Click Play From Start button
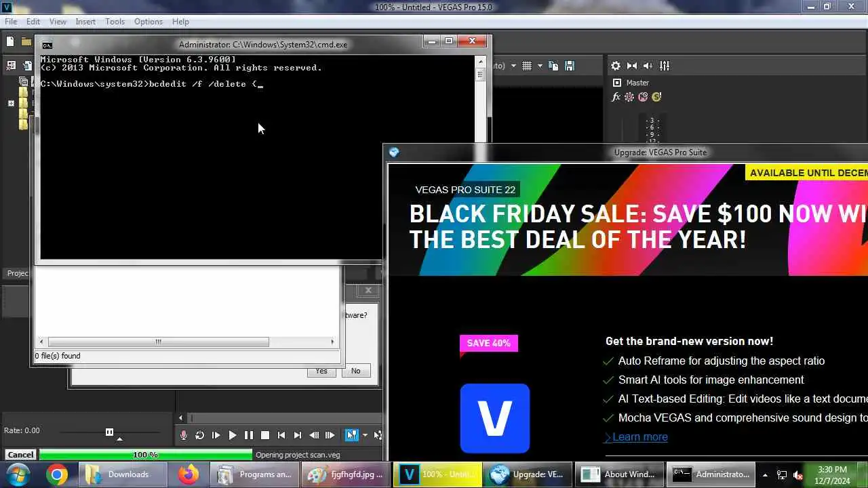Viewport: 868px width, 488px height. [x=216, y=435]
